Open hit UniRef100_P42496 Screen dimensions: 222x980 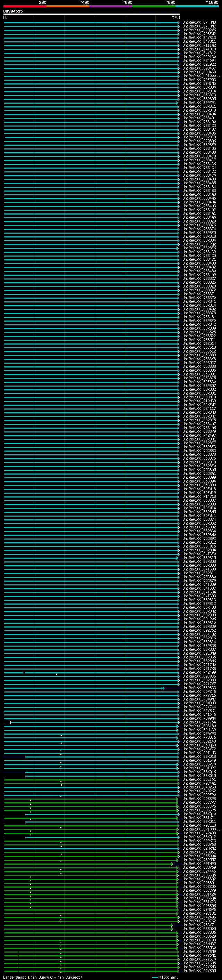tap(199, 917)
